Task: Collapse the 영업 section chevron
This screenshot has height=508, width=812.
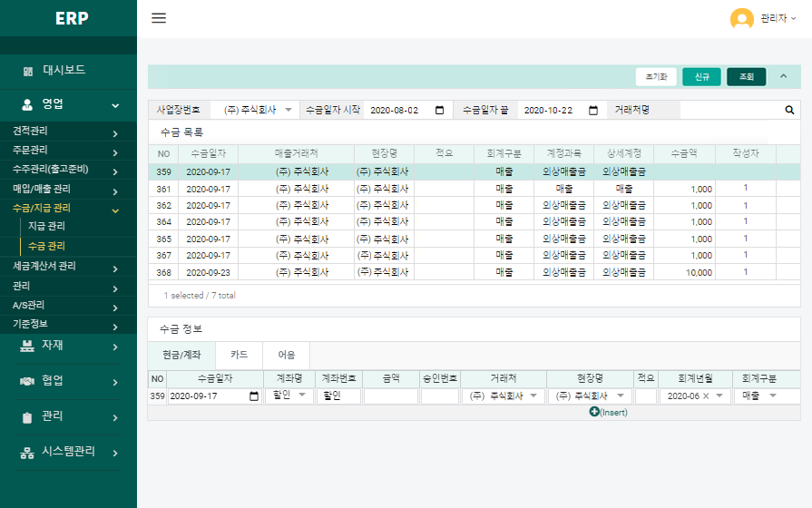Action: click(x=115, y=105)
